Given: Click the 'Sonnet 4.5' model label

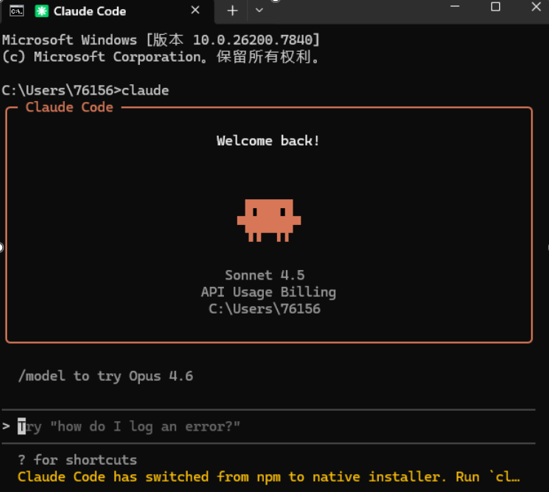Looking at the screenshot, I should pos(265,275).
